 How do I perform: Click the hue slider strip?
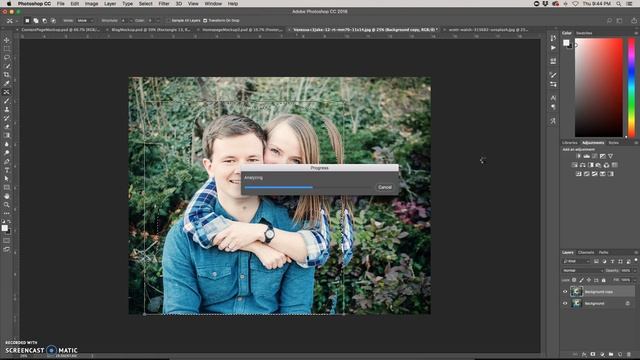pos(631,88)
